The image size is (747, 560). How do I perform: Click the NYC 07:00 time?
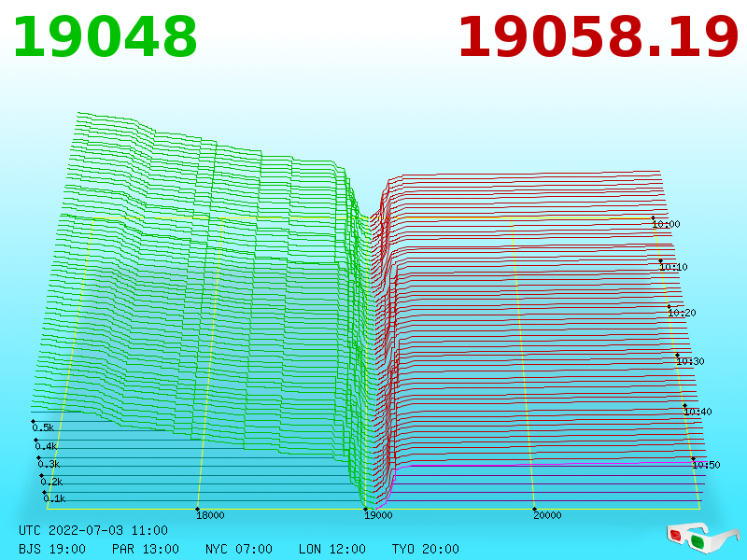click(x=239, y=549)
